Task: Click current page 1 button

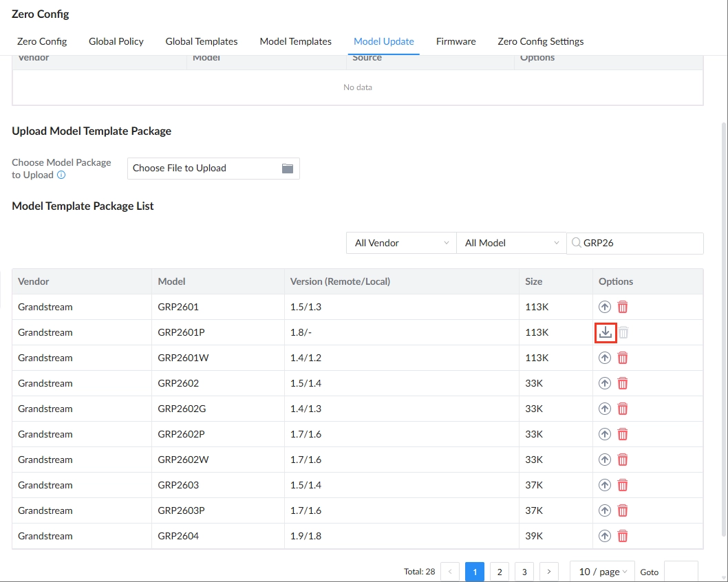Action: 475,572
